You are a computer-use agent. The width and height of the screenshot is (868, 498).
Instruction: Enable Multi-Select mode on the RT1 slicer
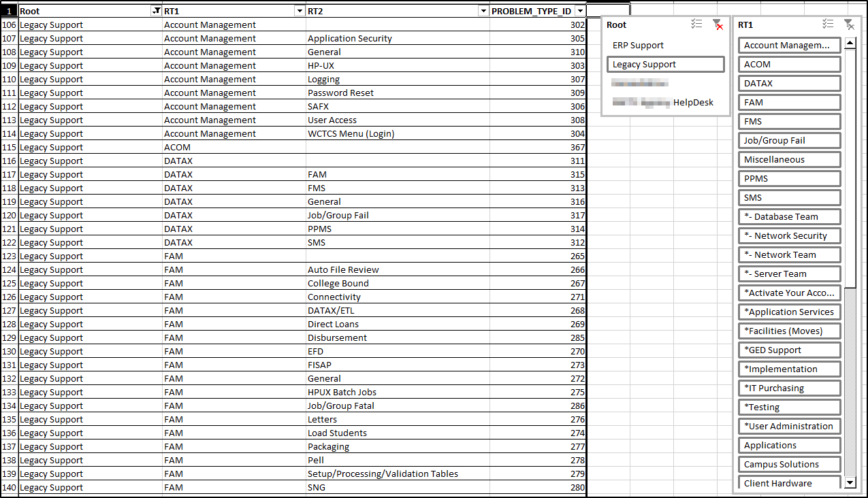tap(828, 24)
